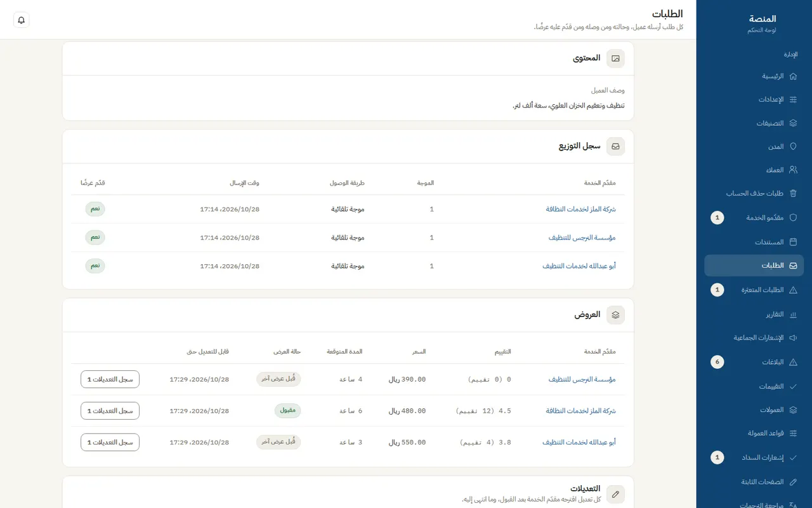Click the قُبل عرض آخر badge in مؤسسة النرجس row
Image resolution: width=812 pixels, height=508 pixels.
278,379
